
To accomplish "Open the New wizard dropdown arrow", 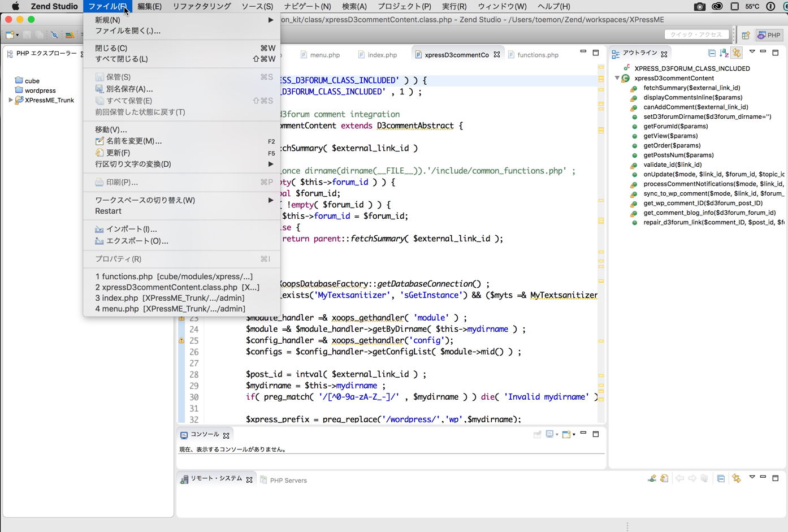I will click(17, 35).
